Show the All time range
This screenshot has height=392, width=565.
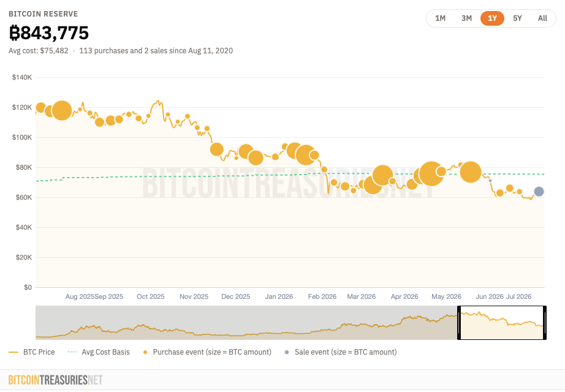pos(542,18)
